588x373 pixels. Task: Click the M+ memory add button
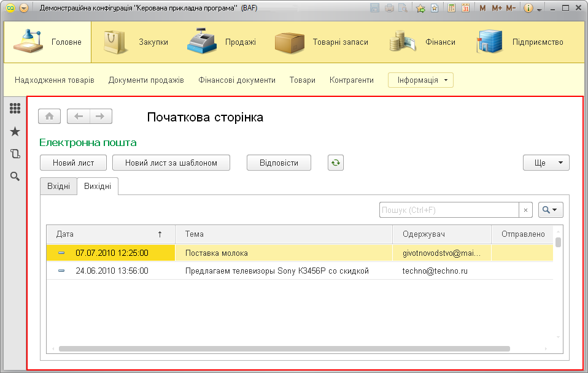(x=497, y=8)
